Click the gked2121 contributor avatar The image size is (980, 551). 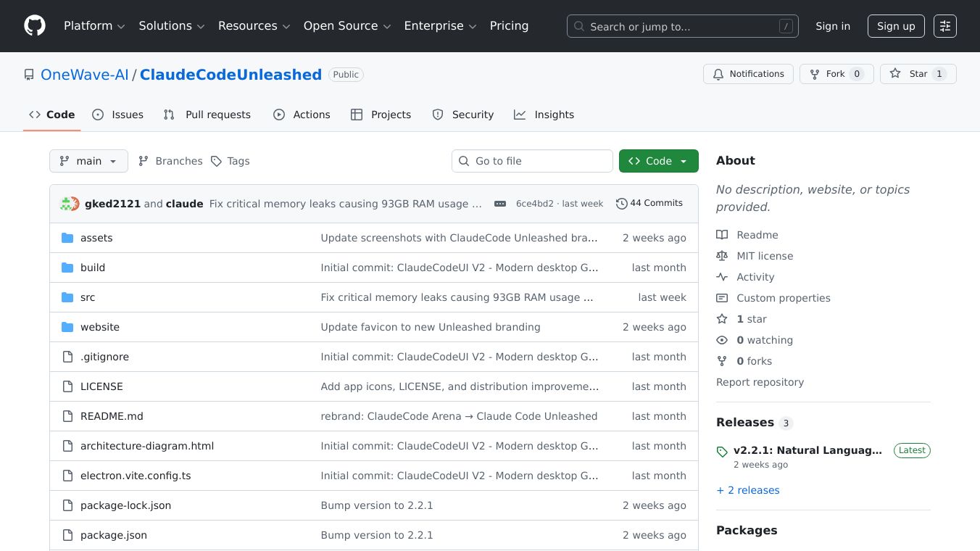coord(67,204)
